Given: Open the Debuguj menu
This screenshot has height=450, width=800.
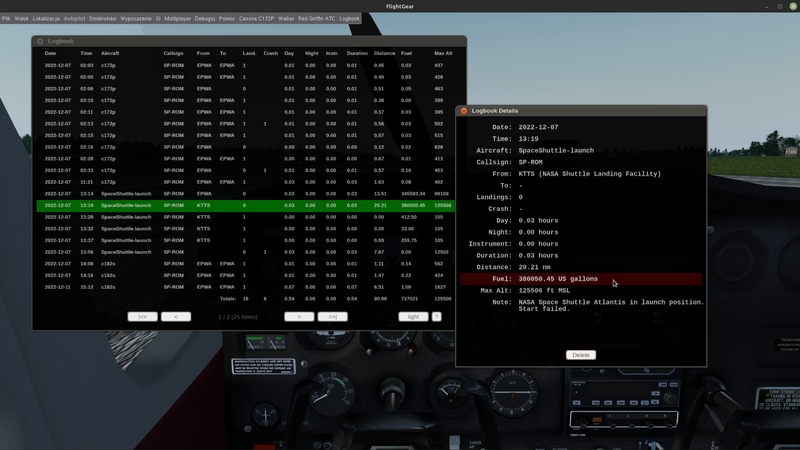Looking at the screenshot, I should (205, 18).
